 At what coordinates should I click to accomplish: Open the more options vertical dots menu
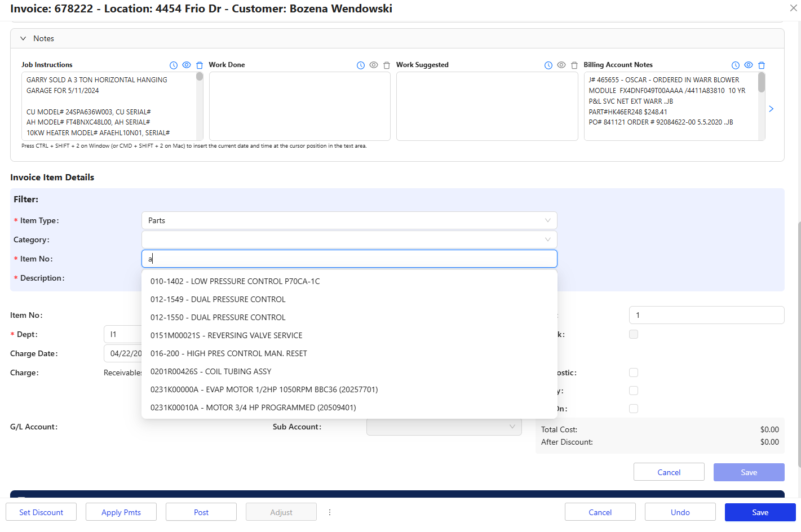330,512
